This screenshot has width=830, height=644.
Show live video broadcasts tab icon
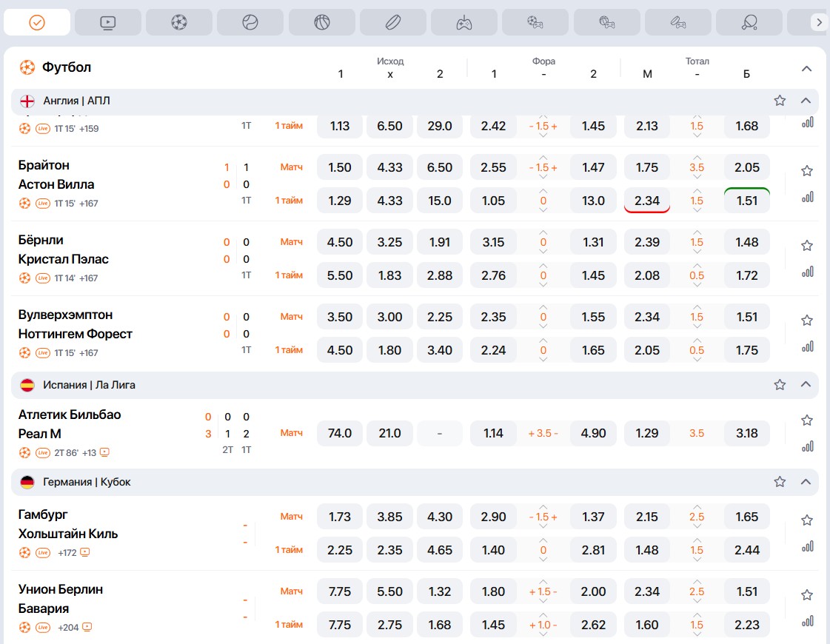107,23
